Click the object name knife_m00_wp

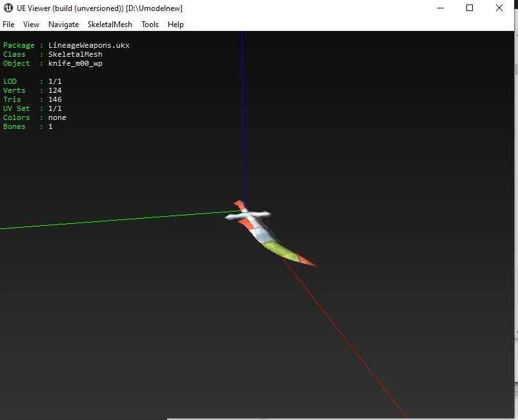(x=75, y=63)
